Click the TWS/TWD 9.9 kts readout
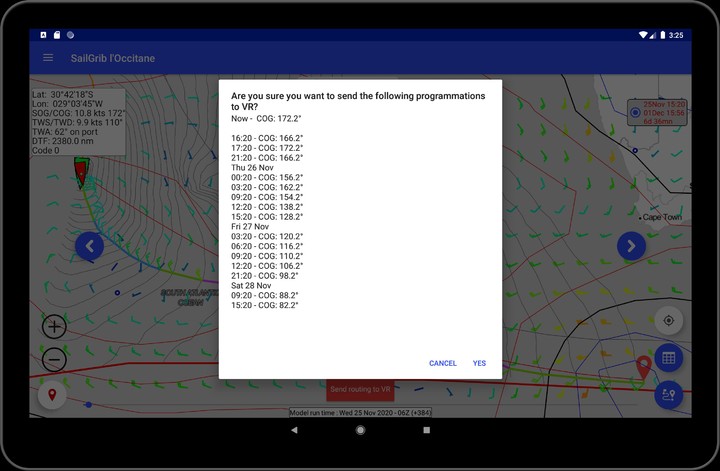The image size is (720, 471). point(77,123)
